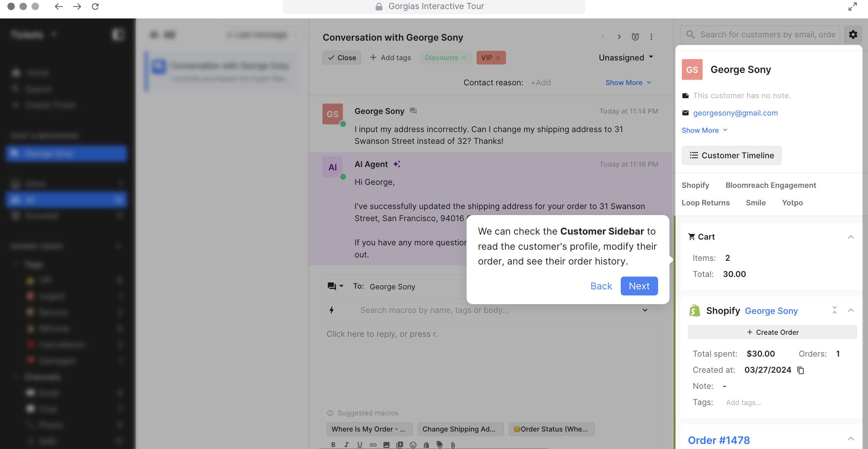Open the snooze ticket clock icon
Image resolution: width=868 pixels, height=449 pixels.
[635, 37]
